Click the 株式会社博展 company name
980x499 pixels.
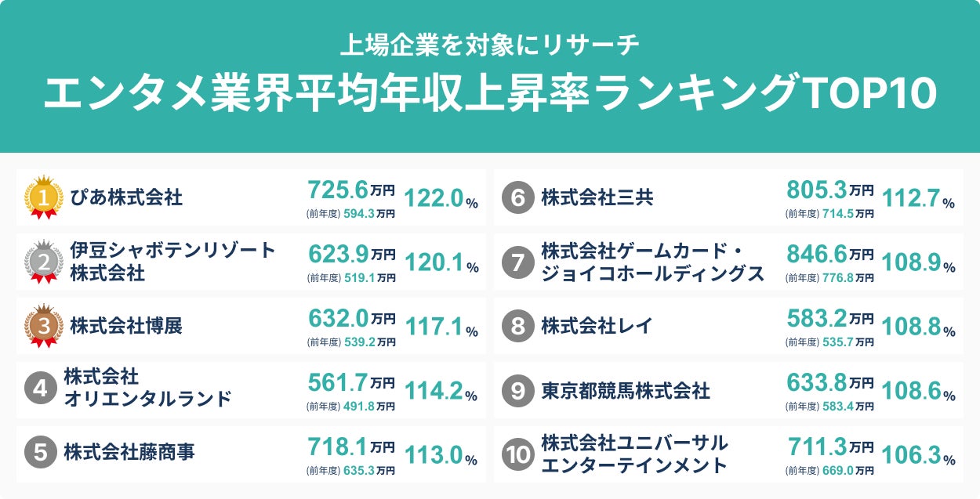126,326
